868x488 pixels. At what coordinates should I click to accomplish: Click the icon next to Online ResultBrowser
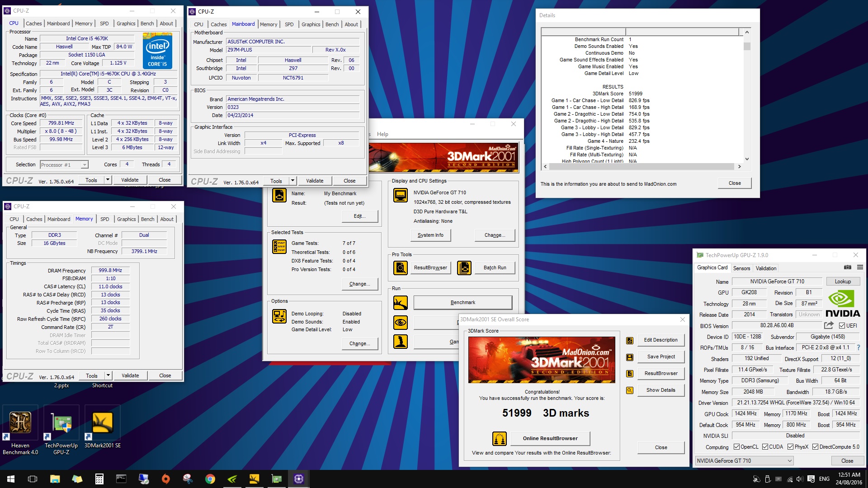(500, 439)
